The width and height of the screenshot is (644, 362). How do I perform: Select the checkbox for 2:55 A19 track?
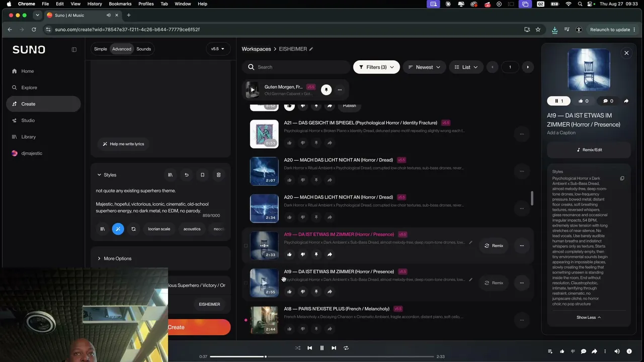pos(246,283)
